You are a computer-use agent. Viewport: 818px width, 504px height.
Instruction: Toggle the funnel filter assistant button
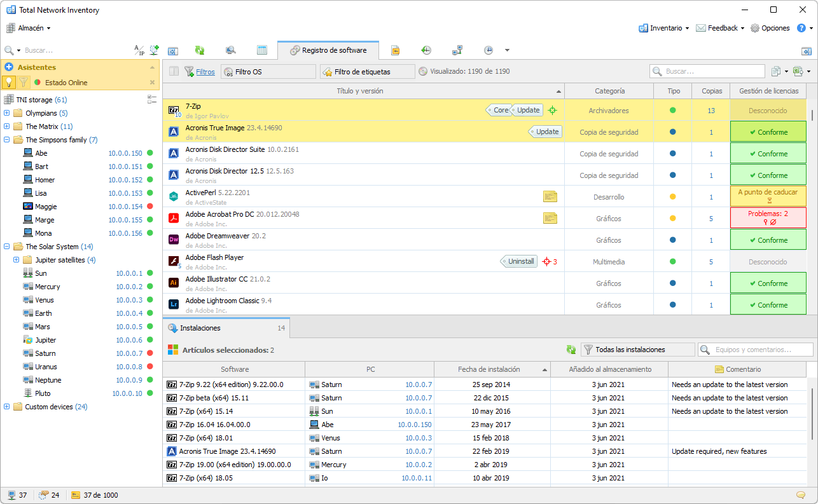pyautogui.click(x=24, y=82)
